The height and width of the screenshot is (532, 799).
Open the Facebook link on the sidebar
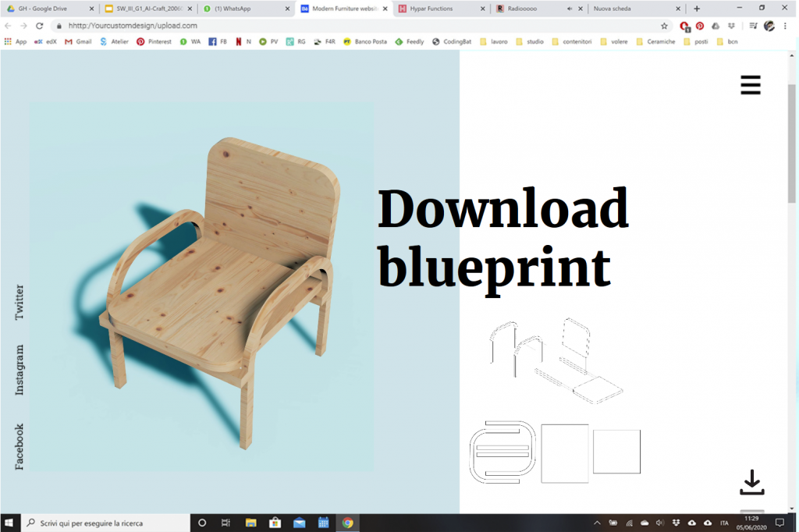(x=20, y=446)
